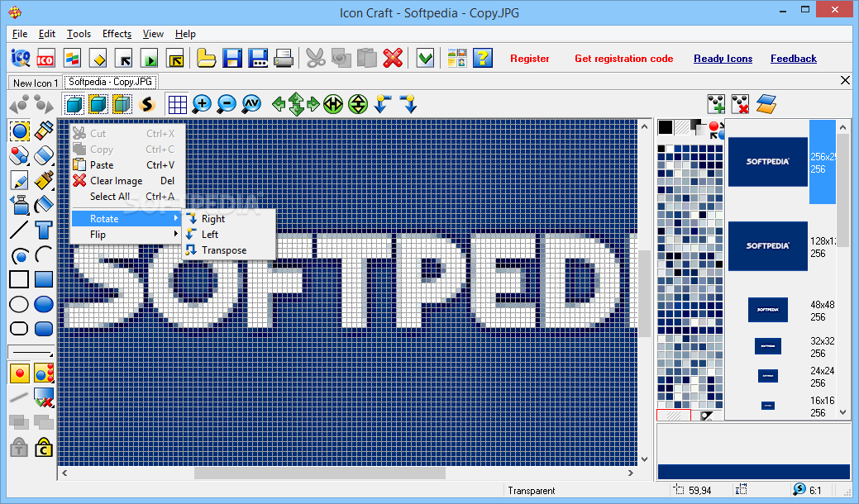Select the 128x128 icon thumbnail
Screen dimensions: 859x504
pyautogui.click(x=767, y=246)
